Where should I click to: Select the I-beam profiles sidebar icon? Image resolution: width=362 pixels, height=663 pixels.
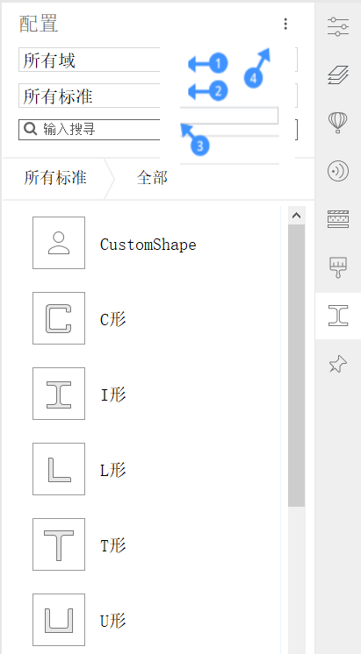pyautogui.click(x=338, y=315)
